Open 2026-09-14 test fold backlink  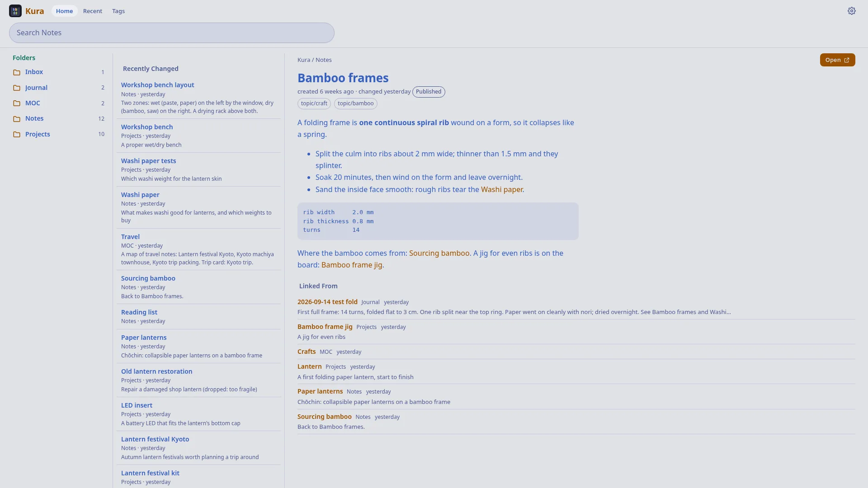coord(327,302)
